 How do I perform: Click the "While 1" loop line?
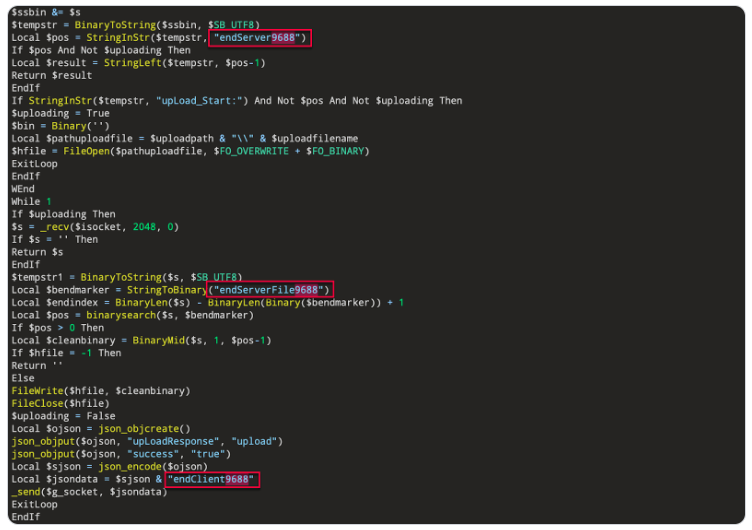31,201
